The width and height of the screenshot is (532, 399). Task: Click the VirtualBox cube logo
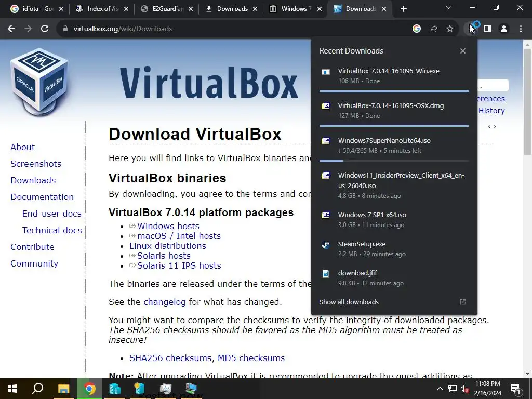[x=39, y=82]
